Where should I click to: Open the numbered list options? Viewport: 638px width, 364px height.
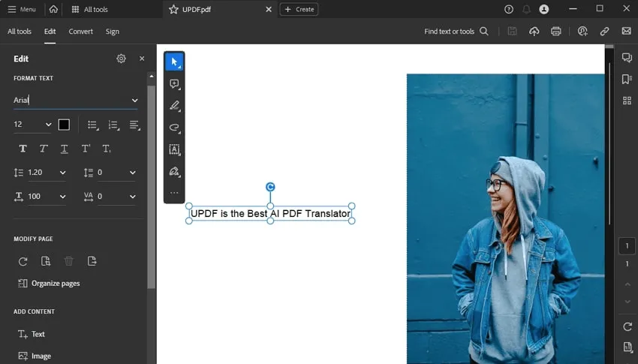pyautogui.click(x=113, y=125)
